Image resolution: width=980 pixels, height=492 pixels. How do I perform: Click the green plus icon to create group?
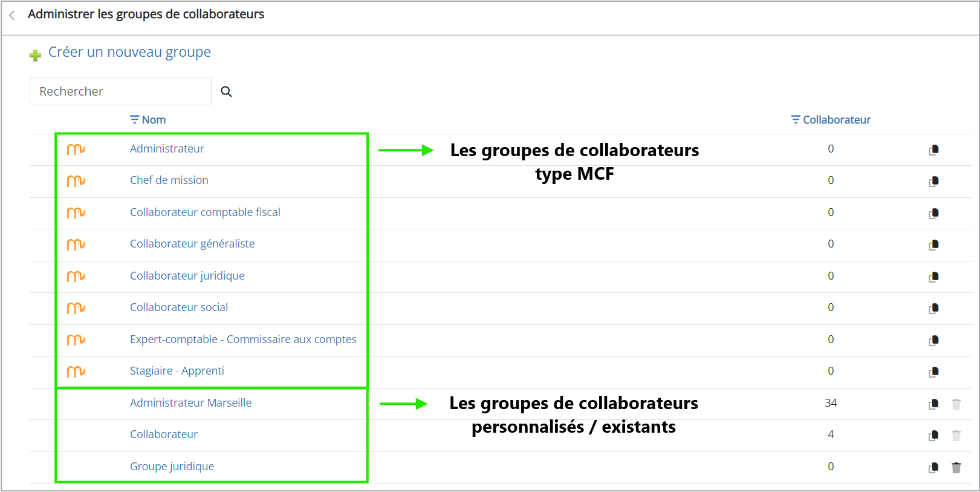(x=35, y=55)
